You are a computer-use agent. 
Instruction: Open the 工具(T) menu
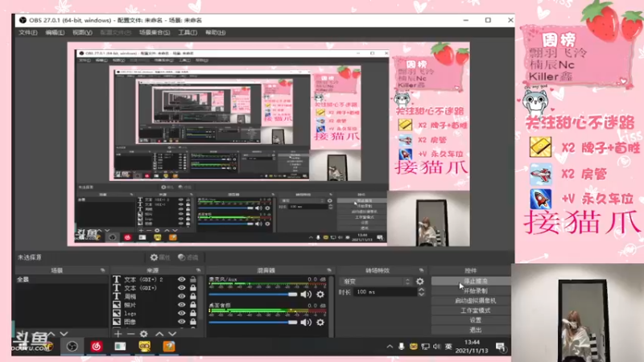(188, 32)
